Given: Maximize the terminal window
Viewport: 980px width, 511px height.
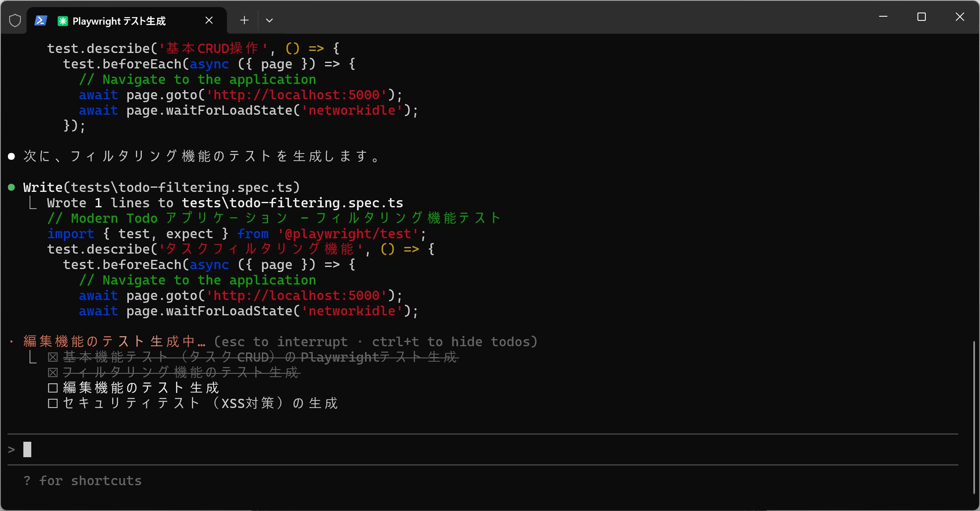Looking at the screenshot, I should (x=922, y=17).
